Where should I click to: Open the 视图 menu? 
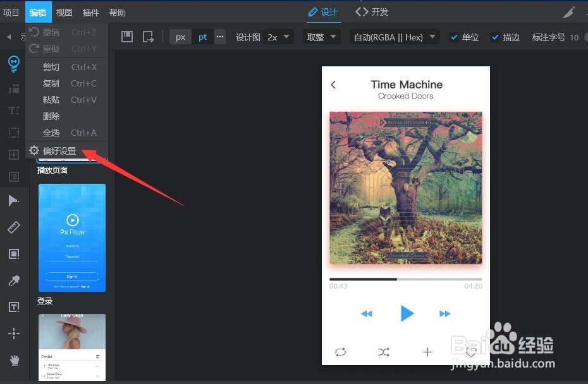tap(64, 13)
